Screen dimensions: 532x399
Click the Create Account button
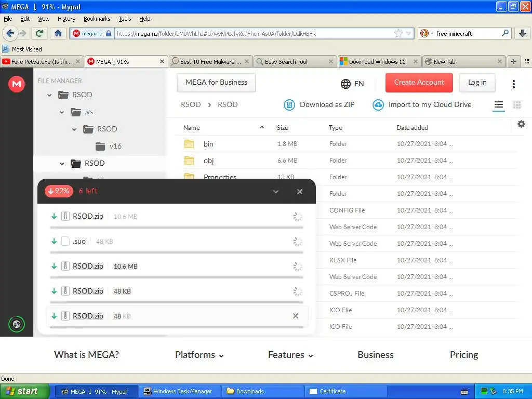pyautogui.click(x=419, y=83)
